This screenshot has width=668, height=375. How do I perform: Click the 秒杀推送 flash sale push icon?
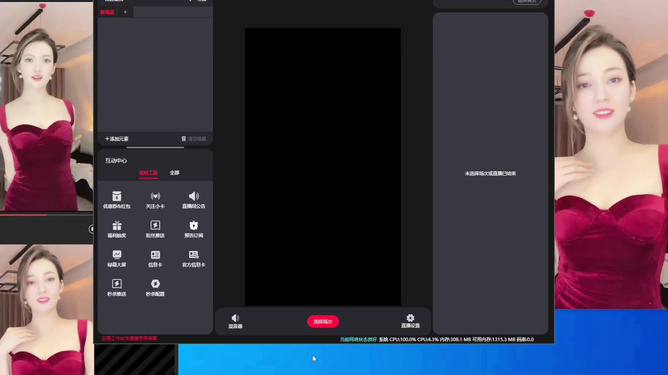117,288
